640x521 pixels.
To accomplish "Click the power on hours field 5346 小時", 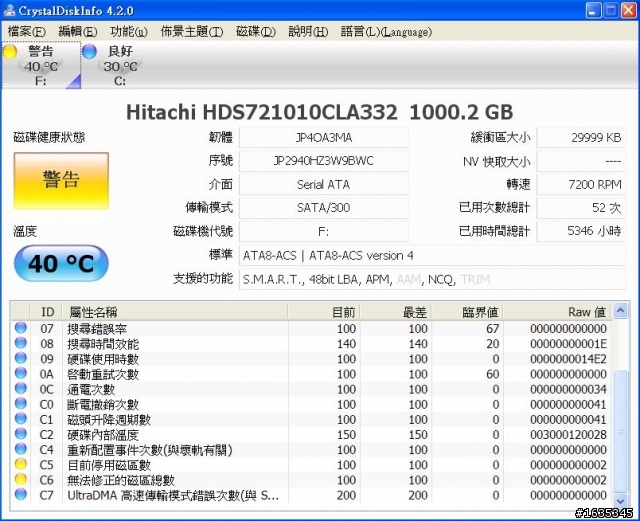I will (581, 232).
